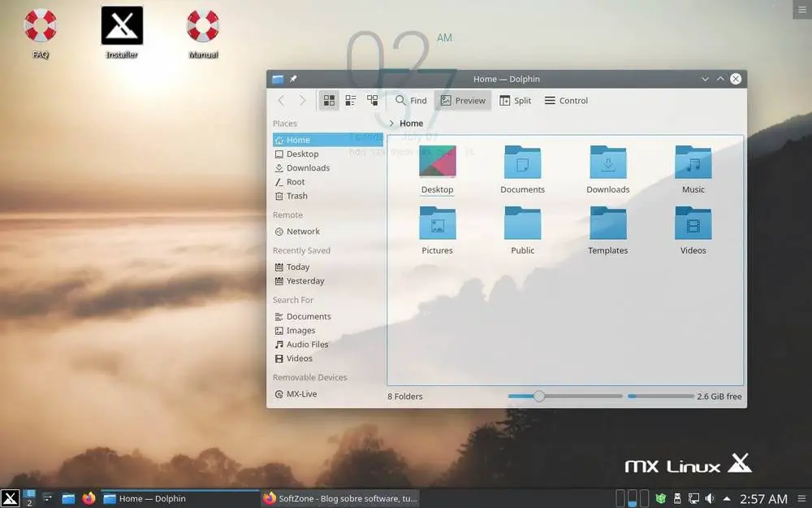Open removable device notifier tray icon

pyautogui.click(x=677, y=499)
